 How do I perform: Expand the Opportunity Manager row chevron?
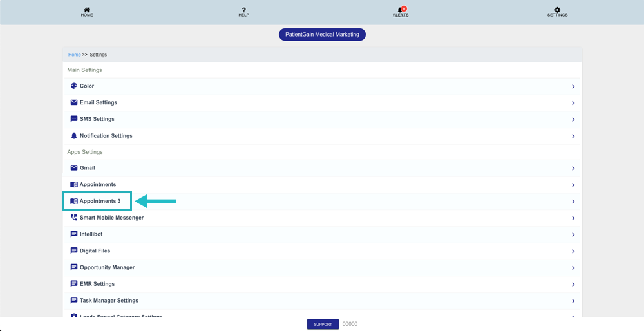pyautogui.click(x=573, y=268)
